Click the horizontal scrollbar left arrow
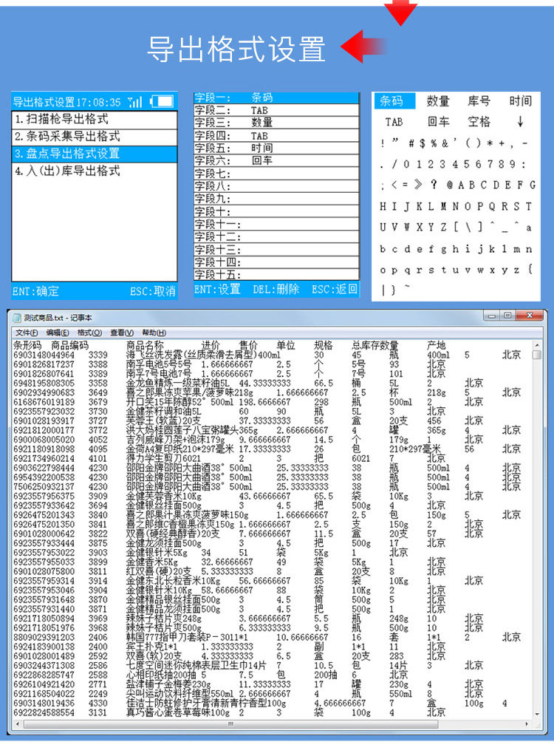The height and width of the screenshot is (756, 554). tap(18, 723)
